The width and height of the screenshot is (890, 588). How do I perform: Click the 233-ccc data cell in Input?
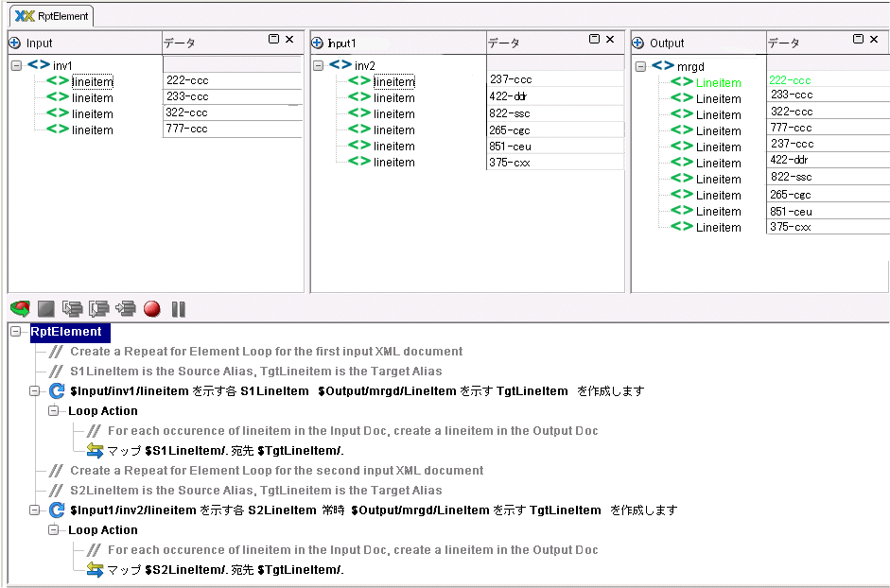(x=232, y=96)
